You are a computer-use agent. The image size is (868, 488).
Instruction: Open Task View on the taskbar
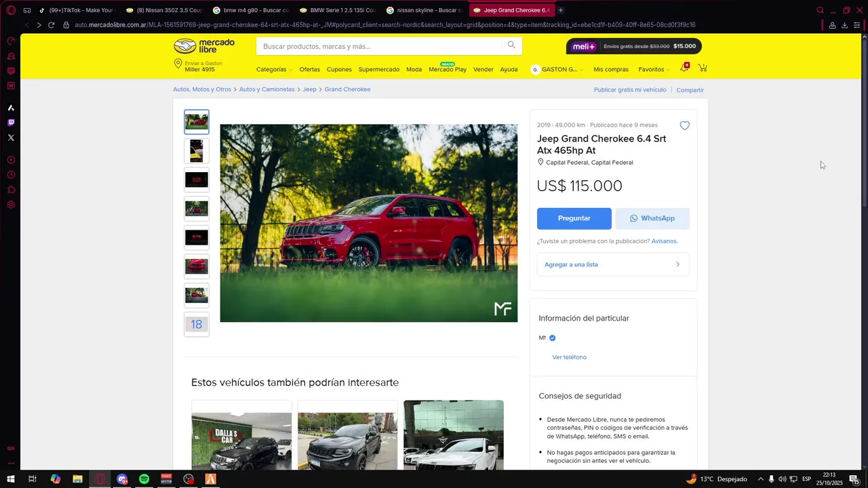[32, 479]
